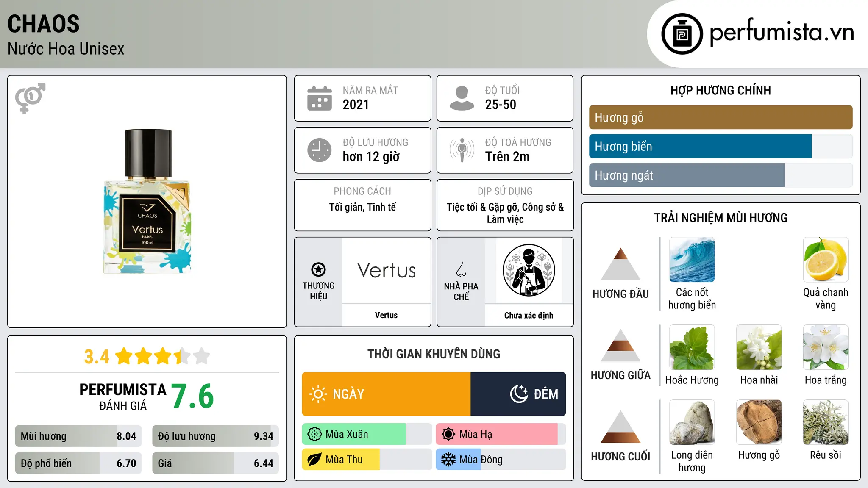
Task: Click the release year 2021
Action: 356,105
